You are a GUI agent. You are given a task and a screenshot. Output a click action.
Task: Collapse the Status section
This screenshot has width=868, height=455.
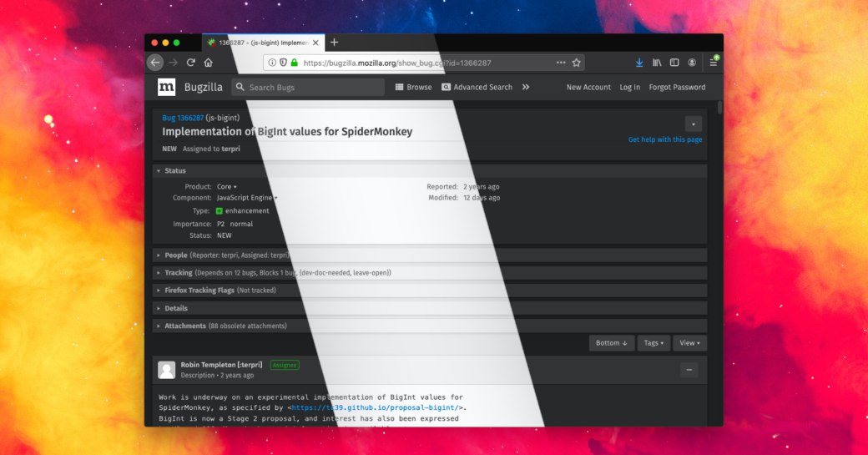430,170
